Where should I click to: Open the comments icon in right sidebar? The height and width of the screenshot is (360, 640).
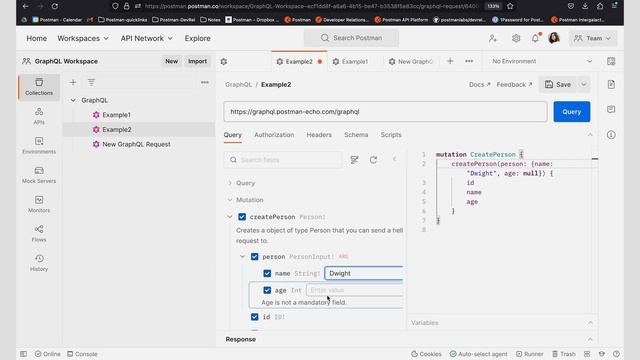pyautogui.click(x=611, y=109)
